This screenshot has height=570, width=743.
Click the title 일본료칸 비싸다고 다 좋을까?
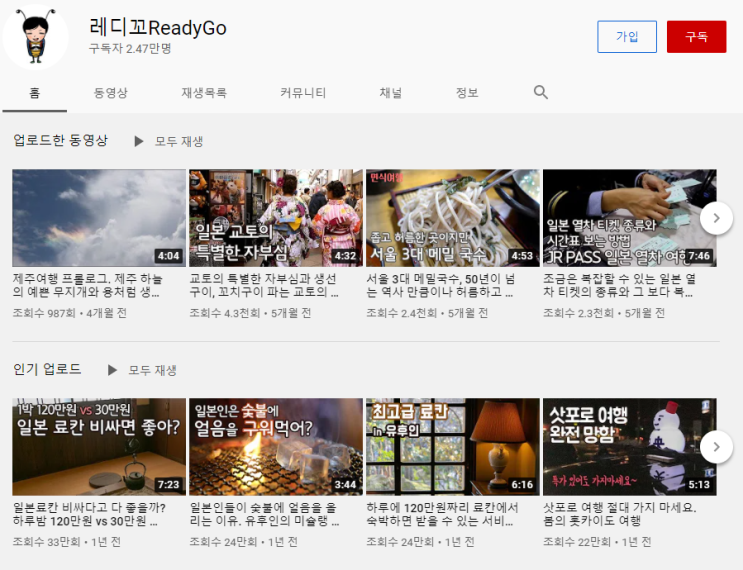coord(89,514)
